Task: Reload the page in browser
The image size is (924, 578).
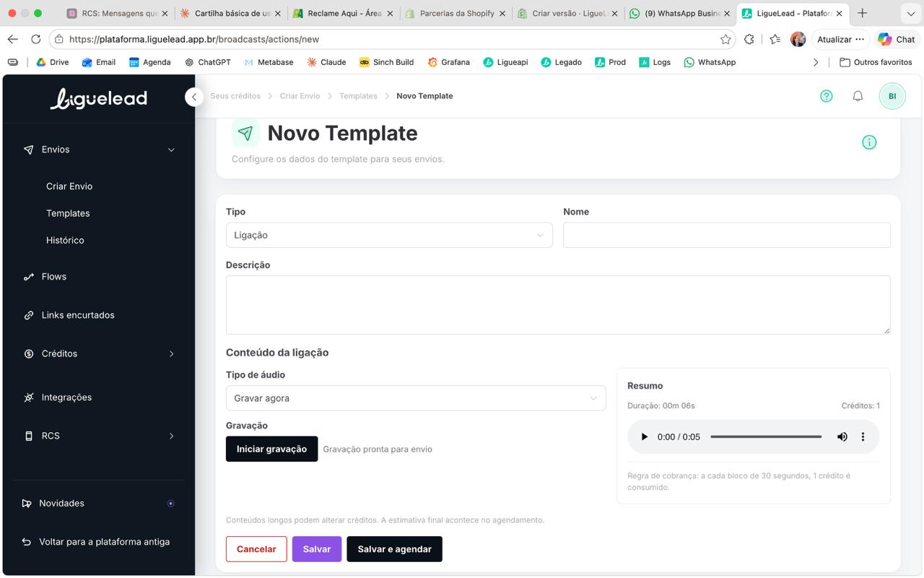Action: (x=35, y=39)
